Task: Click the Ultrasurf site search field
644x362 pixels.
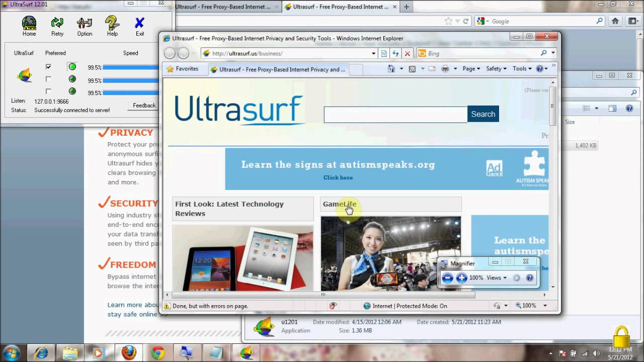Action: tap(395, 114)
